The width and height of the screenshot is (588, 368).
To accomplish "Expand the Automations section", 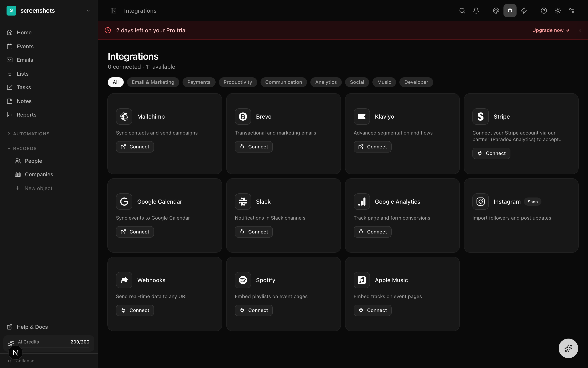I will 28,134.
